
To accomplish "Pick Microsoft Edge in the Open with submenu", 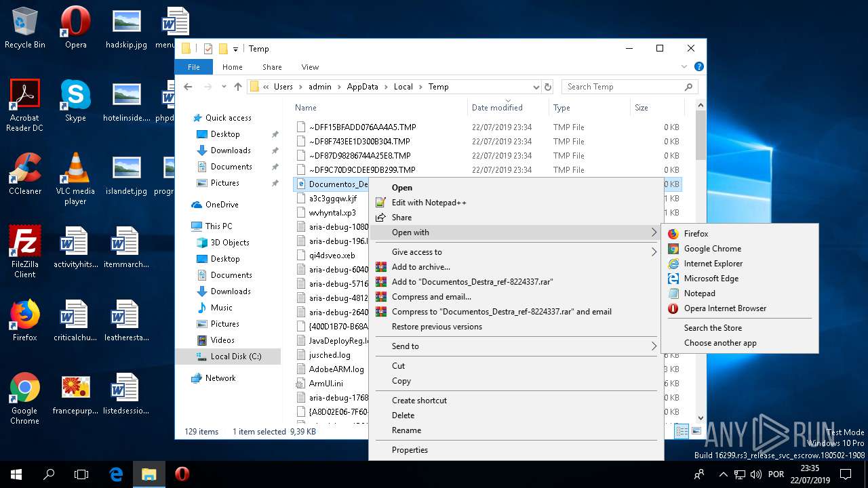I will 739,279.
